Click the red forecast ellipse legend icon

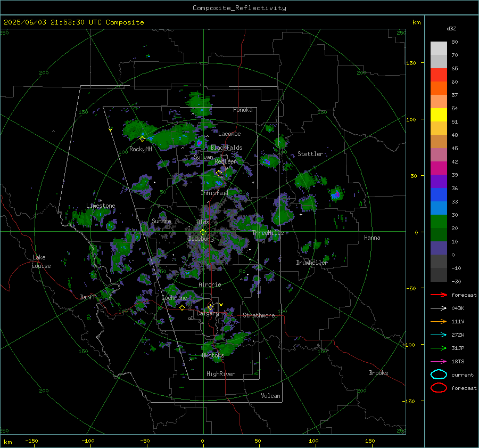coord(439,388)
